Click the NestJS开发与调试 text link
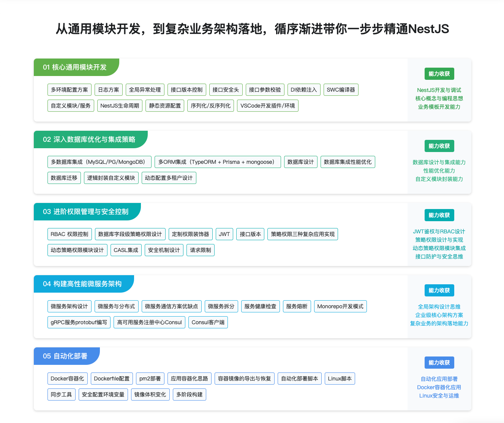 (x=439, y=90)
